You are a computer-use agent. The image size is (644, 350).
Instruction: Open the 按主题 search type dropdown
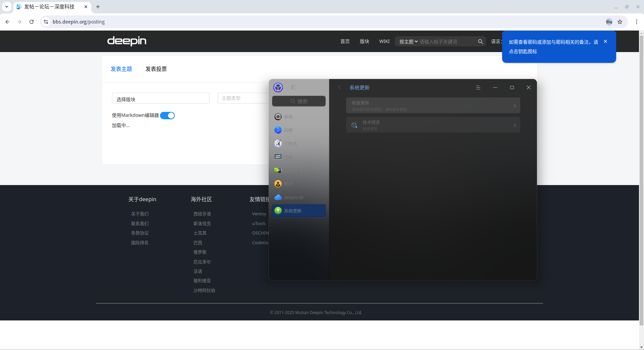408,42
